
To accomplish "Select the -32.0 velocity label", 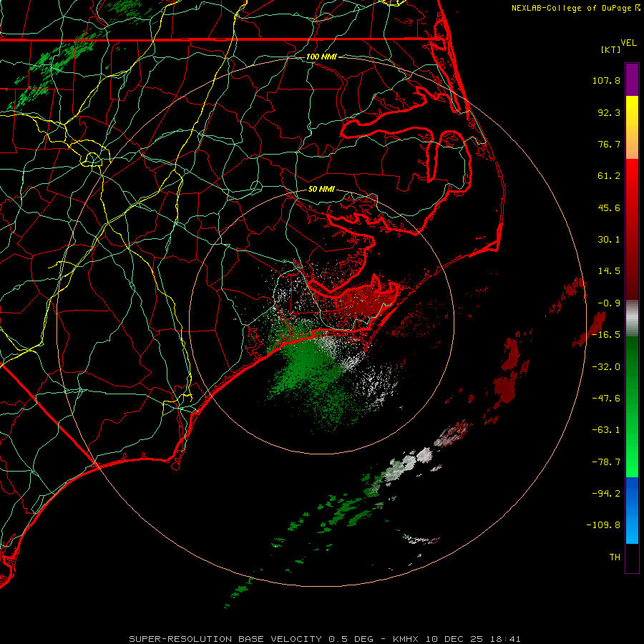I will 606,367.
